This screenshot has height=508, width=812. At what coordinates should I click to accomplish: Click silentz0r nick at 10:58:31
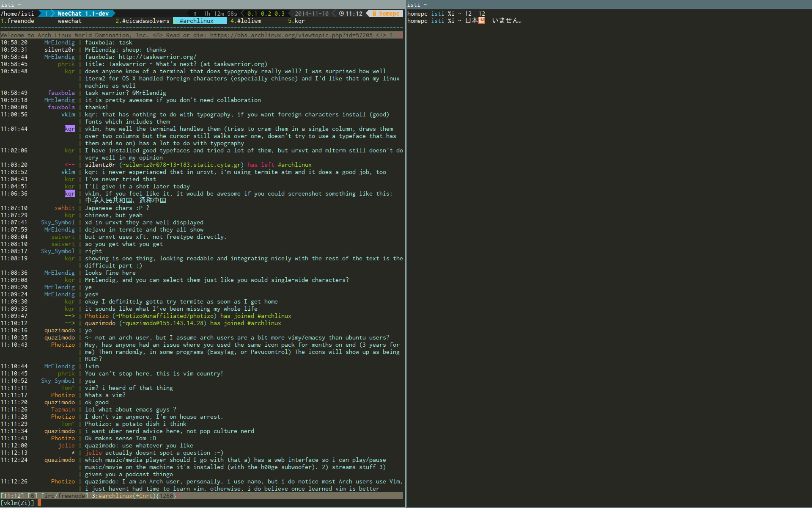(60, 50)
